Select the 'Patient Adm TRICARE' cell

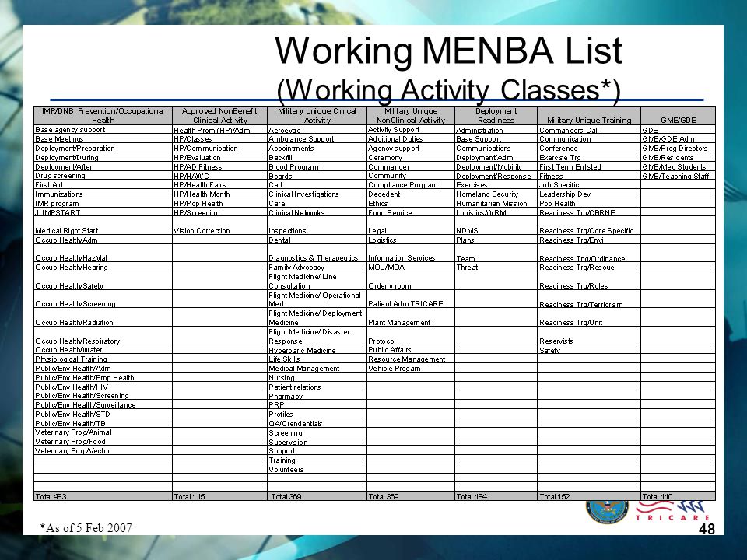[411, 299]
